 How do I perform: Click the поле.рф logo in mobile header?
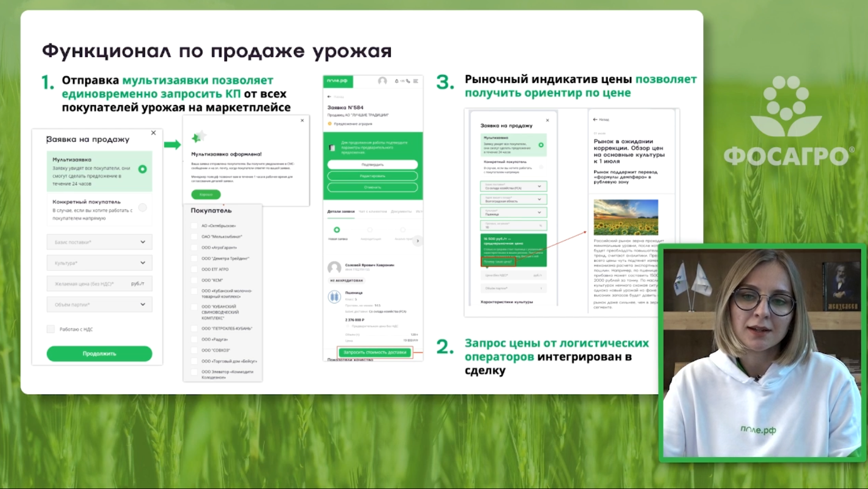(338, 81)
